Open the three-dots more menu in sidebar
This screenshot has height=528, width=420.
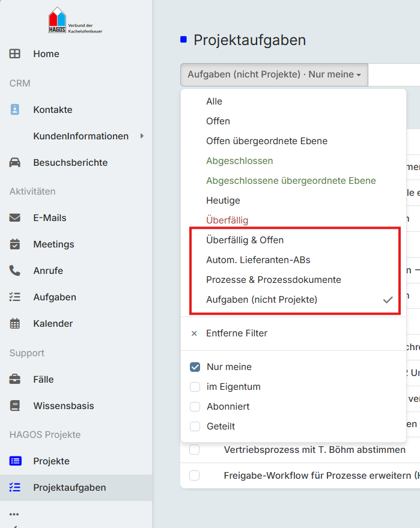(14, 514)
